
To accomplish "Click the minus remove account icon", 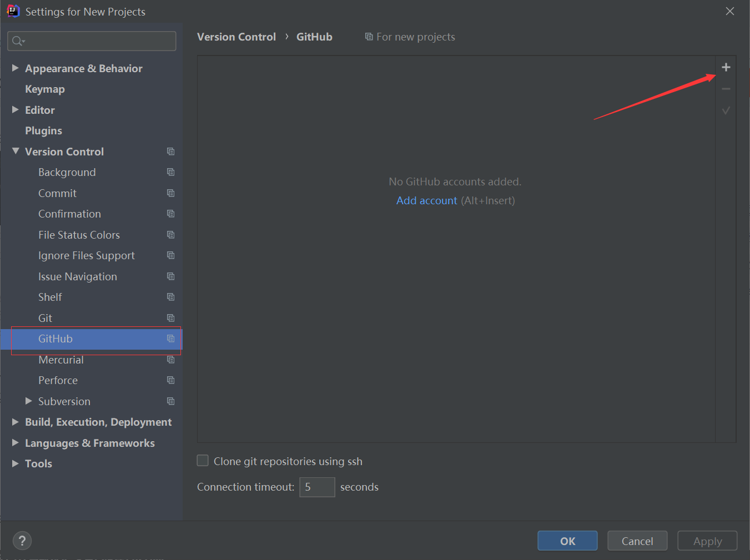I will point(726,89).
